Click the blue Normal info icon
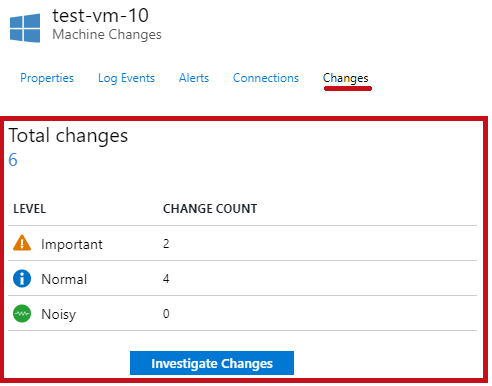The image size is (492, 386). 22,279
